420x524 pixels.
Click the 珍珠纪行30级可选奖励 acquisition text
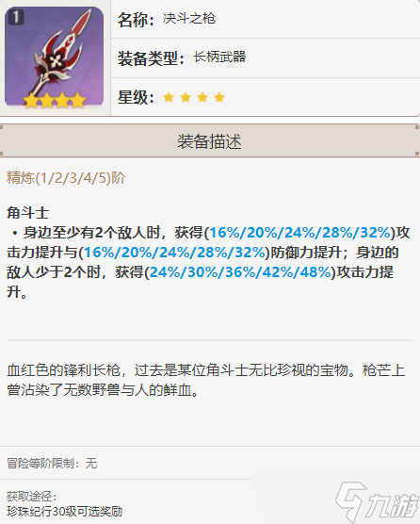pyautogui.click(x=64, y=512)
